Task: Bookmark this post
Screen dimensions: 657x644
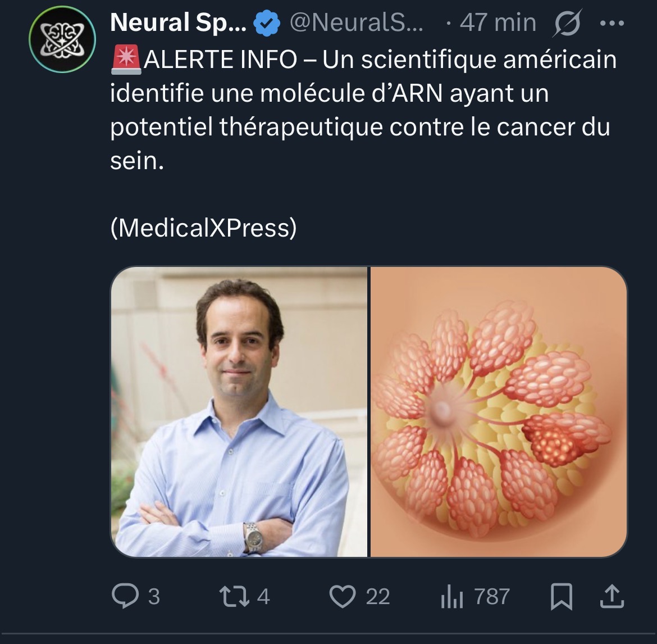Action: click(x=562, y=596)
